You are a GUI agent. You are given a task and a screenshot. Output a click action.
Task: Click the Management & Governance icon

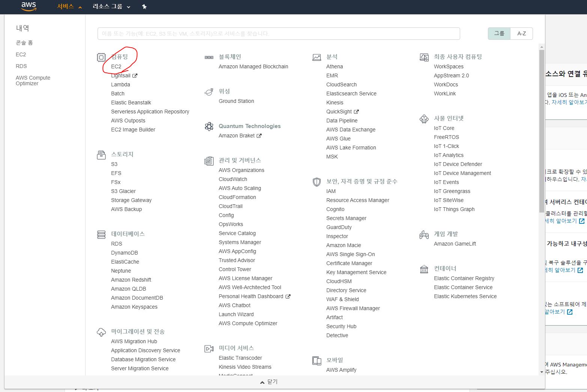[209, 161]
